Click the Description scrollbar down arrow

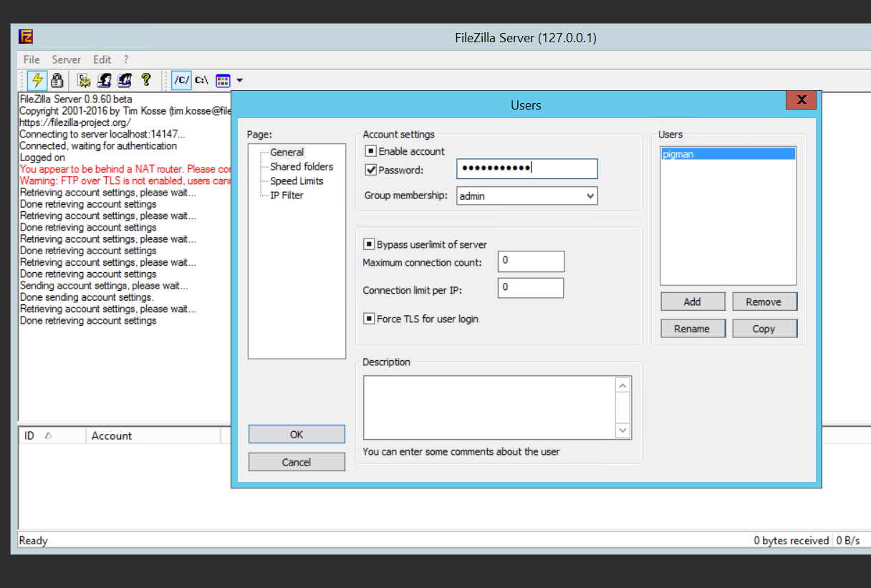click(623, 430)
